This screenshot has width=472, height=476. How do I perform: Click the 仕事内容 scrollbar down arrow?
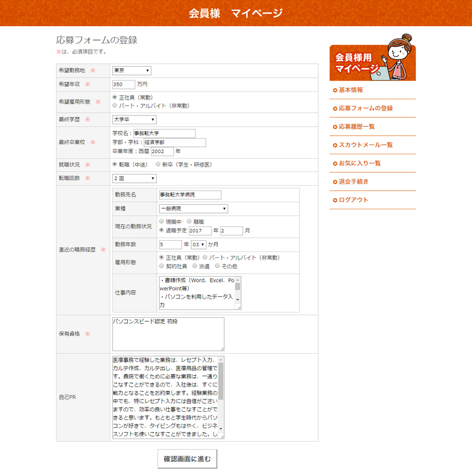tap(237, 300)
